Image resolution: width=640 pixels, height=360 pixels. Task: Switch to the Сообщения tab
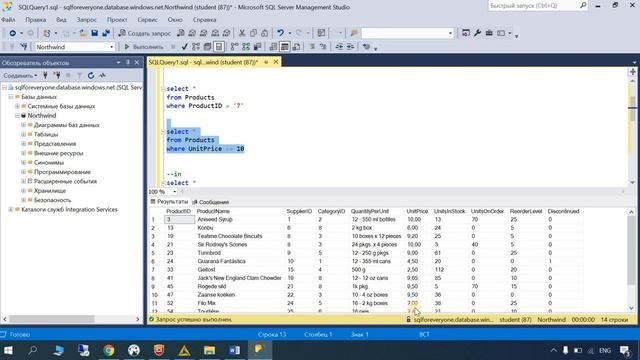tap(211, 202)
